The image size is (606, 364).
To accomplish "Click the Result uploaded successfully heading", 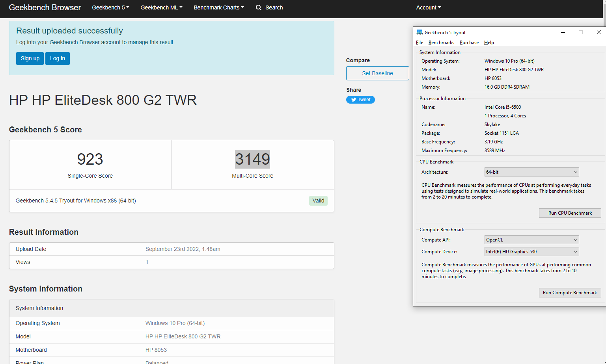I will [69, 31].
